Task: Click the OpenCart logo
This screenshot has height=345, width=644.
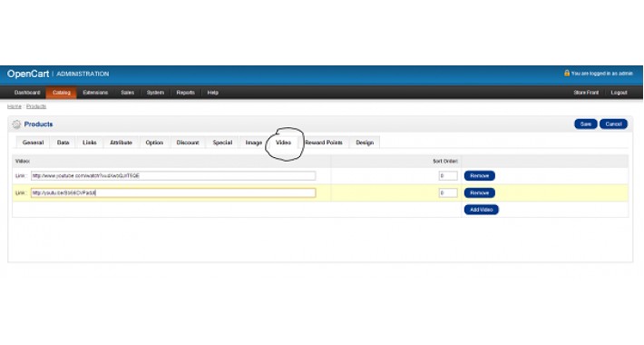Action: pos(28,74)
